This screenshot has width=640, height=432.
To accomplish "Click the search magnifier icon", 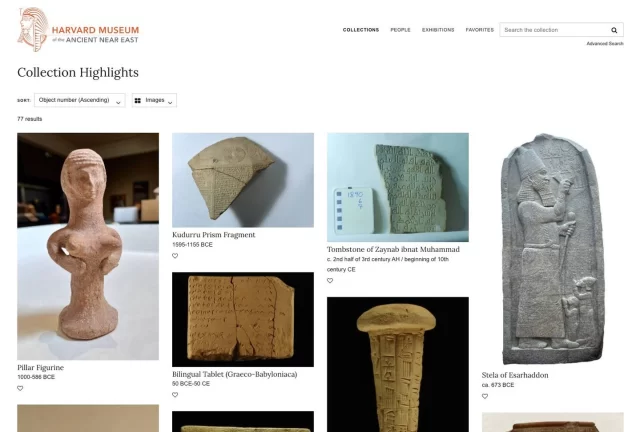I will click(x=614, y=30).
